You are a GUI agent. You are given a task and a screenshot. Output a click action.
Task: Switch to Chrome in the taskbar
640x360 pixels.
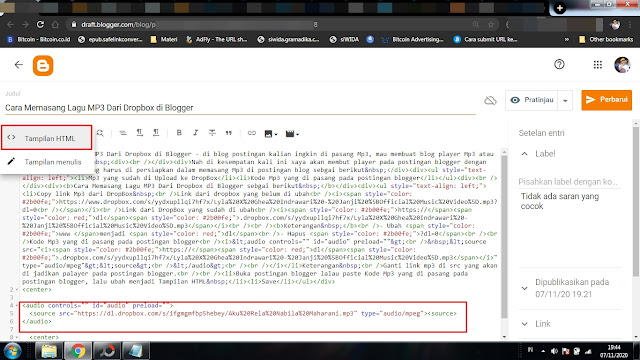(78, 351)
